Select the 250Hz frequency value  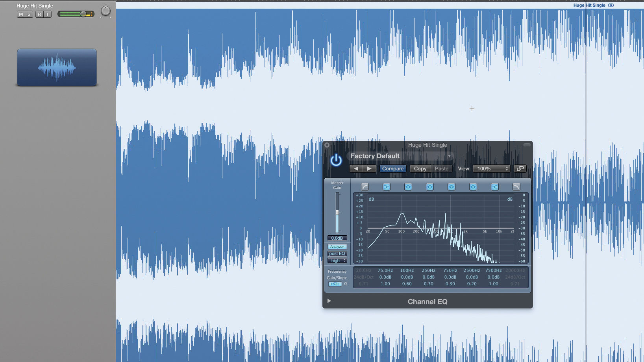(x=429, y=270)
